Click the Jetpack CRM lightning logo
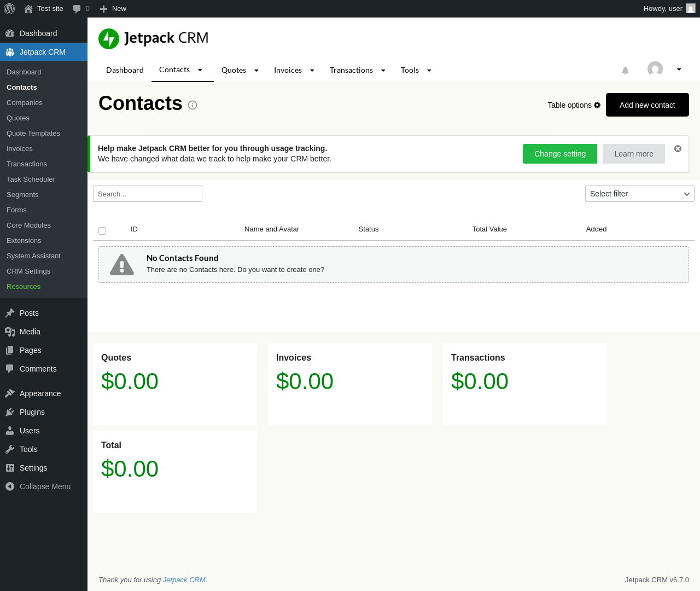700x591 pixels. [109, 39]
